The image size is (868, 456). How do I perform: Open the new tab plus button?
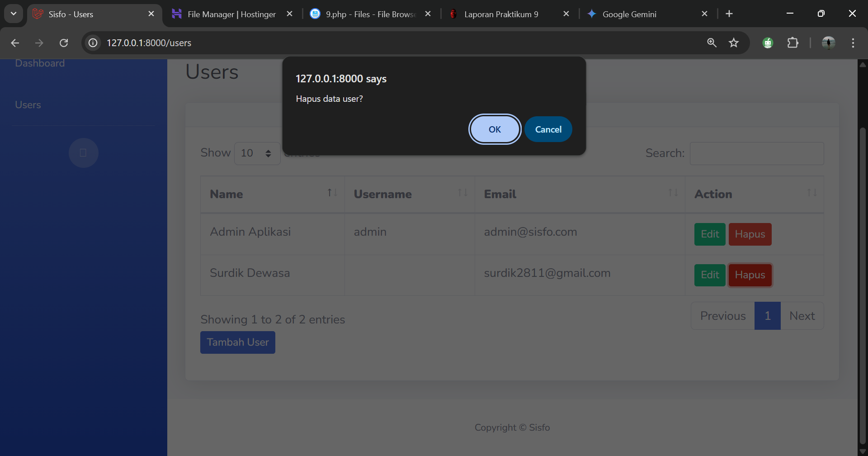tap(729, 14)
